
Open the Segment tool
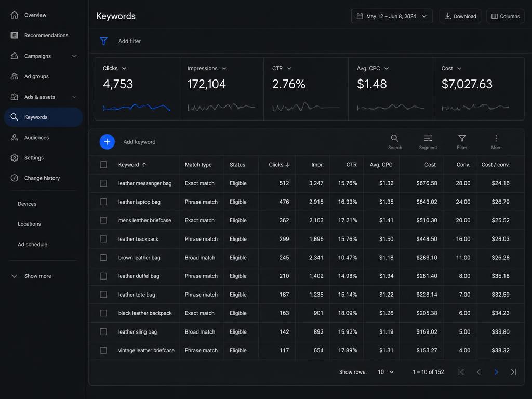(x=428, y=142)
